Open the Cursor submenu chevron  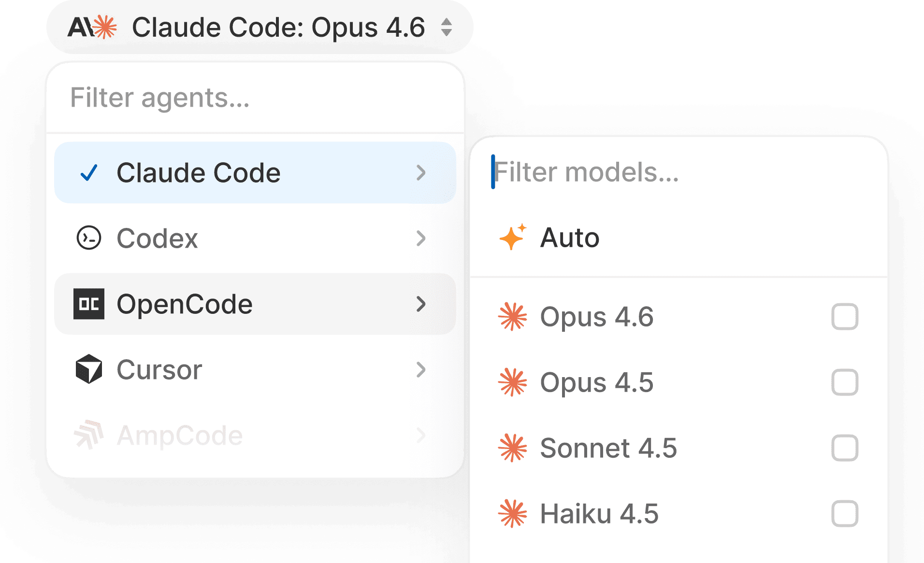421,369
